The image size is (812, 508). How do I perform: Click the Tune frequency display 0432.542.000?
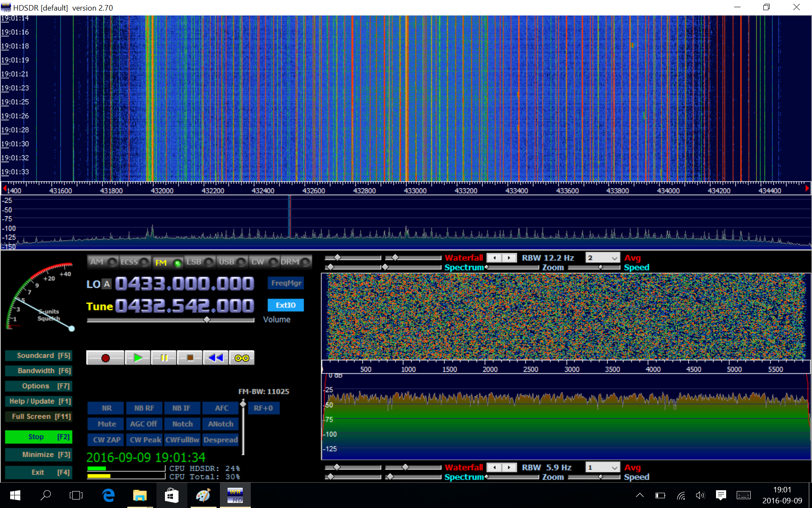pos(184,306)
